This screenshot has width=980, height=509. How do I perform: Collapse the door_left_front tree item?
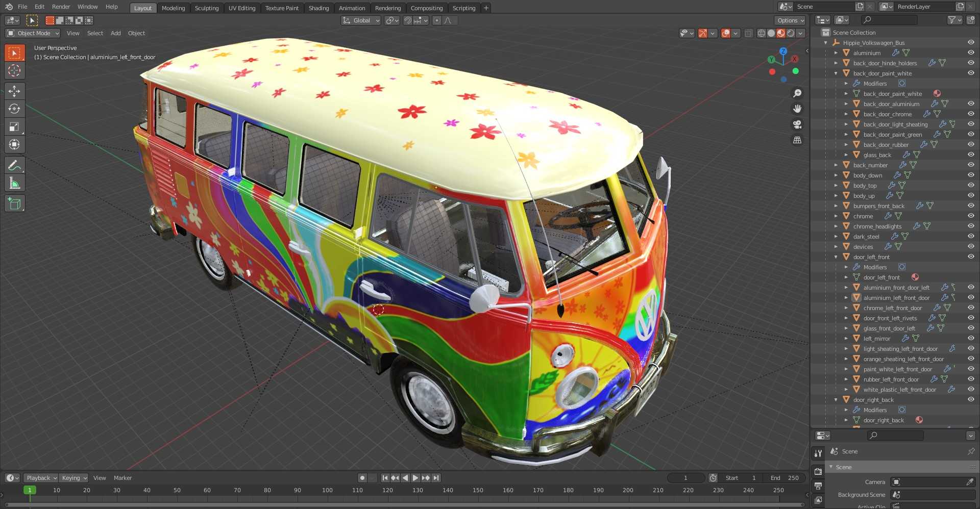click(x=836, y=257)
